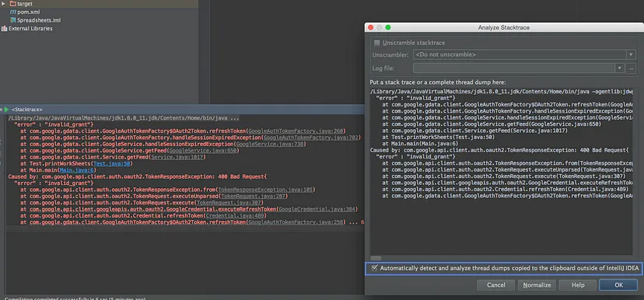
Task: Click the horizontal scrollbar thumb in stack trace area
Action: click(x=376, y=258)
